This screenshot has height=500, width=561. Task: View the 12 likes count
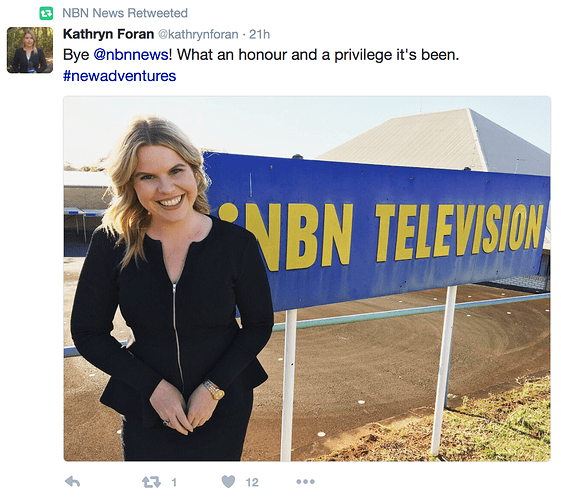point(252,482)
